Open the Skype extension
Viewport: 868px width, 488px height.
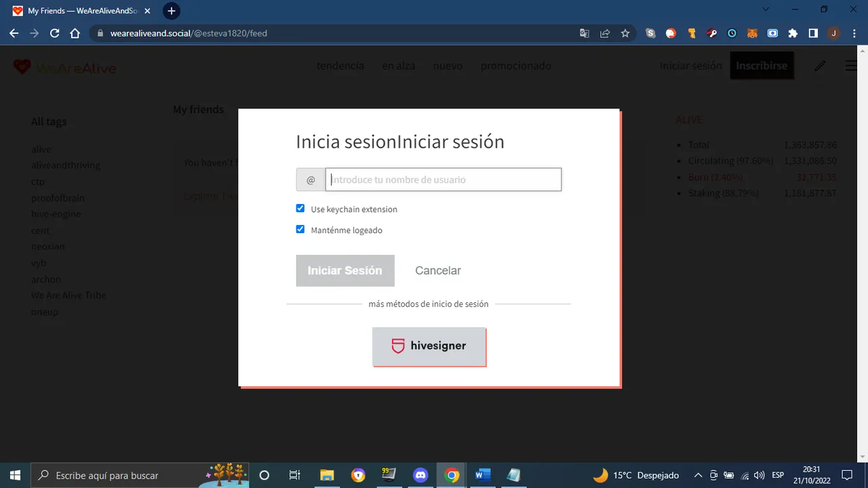tap(651, 33)
